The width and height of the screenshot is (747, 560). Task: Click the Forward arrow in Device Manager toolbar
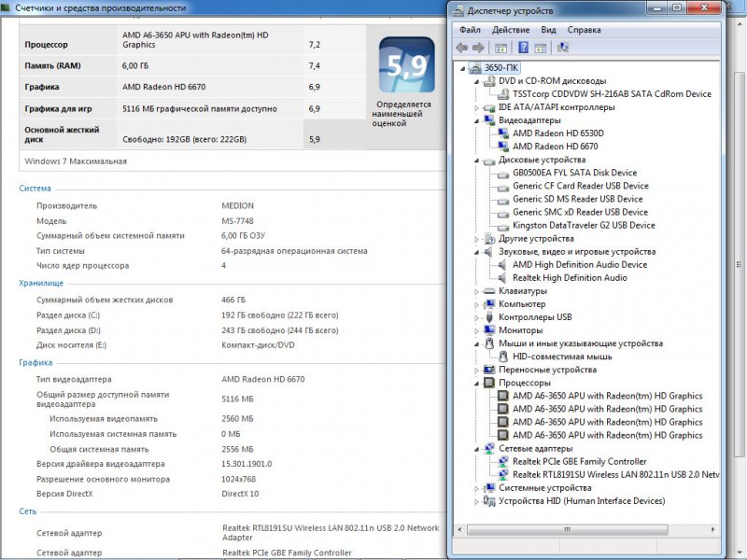pos(478,48)
